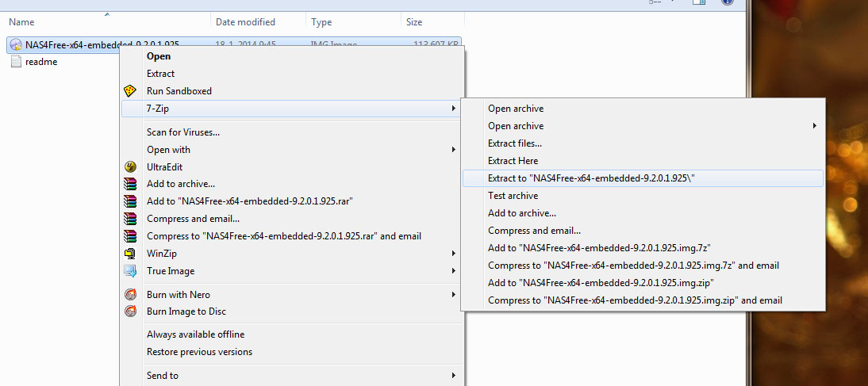Viewport: 868px width, 386px height.
Task: Open first Open archive entry in 7-Zip submenu
Action: 516,109
